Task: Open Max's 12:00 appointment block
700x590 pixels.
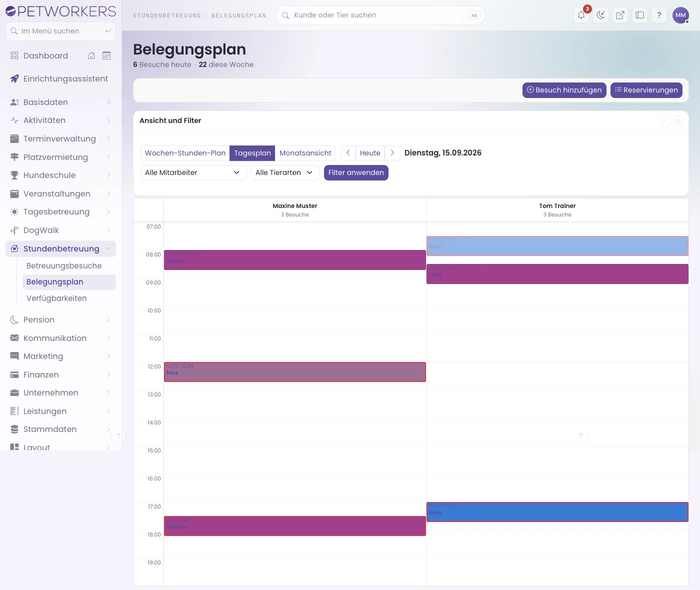Action: coord(295,372)
